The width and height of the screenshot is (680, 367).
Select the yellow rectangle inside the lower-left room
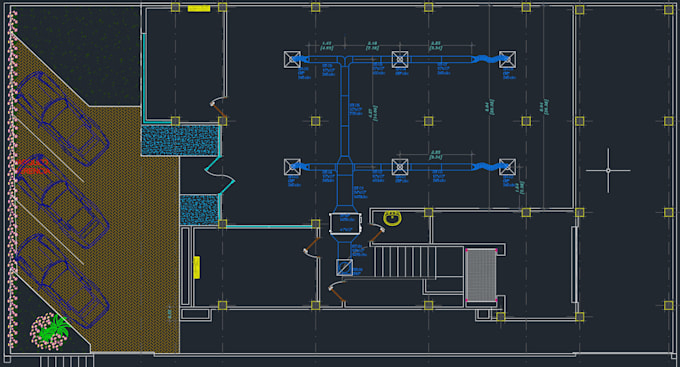196,267
